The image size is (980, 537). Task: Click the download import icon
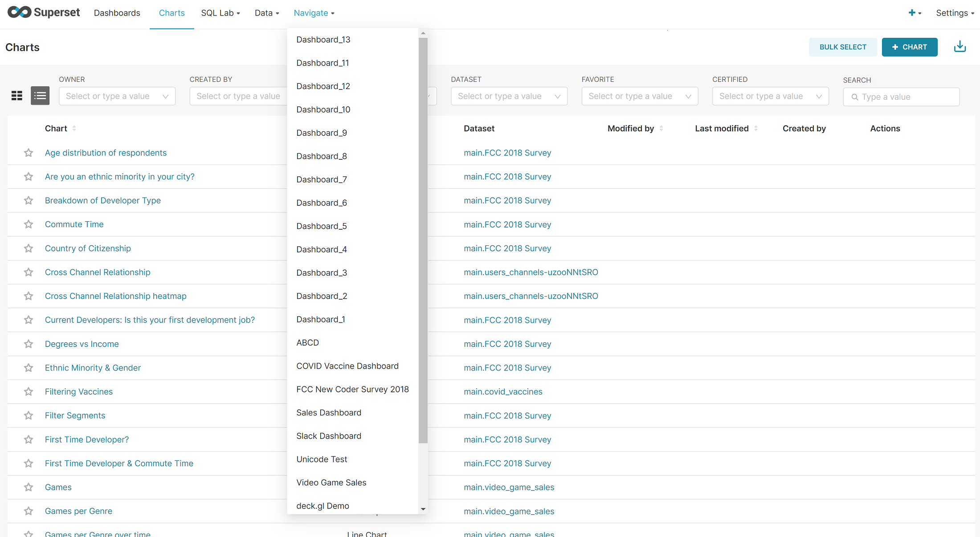(x=960, y=47)
